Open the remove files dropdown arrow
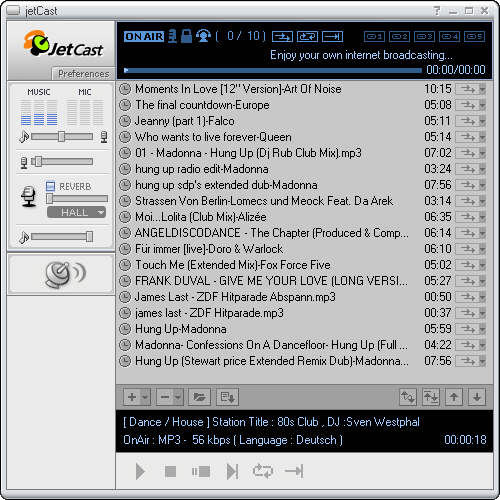Image resolution: width=500 pixels, height=500 pixels. point(178,397)
